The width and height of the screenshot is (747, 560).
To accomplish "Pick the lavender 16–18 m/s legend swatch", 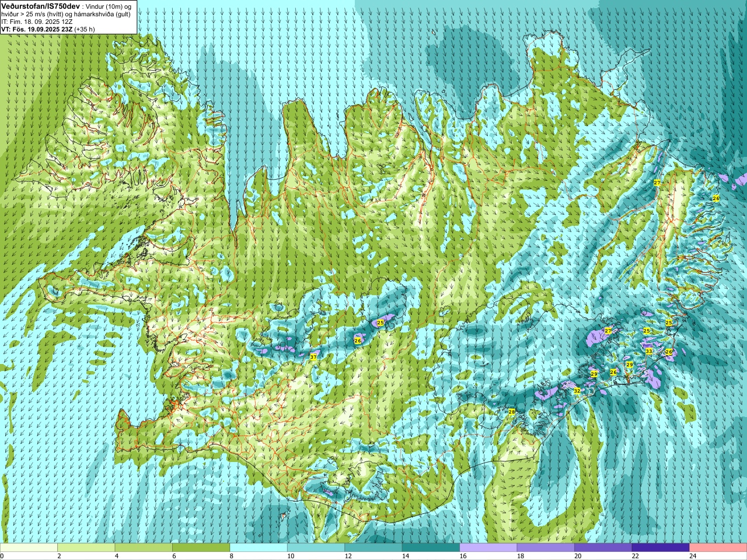I will click(488, 548).
